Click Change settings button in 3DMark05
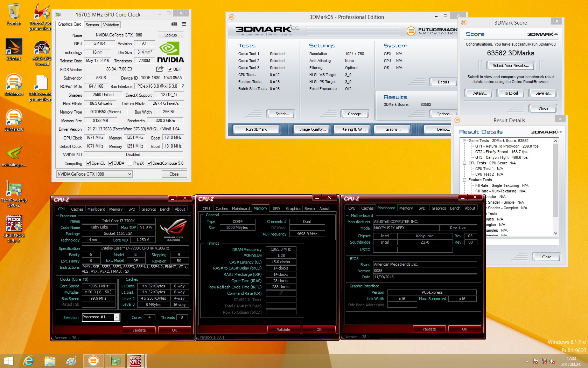588x368 pixels. click(x=356, y=114)
